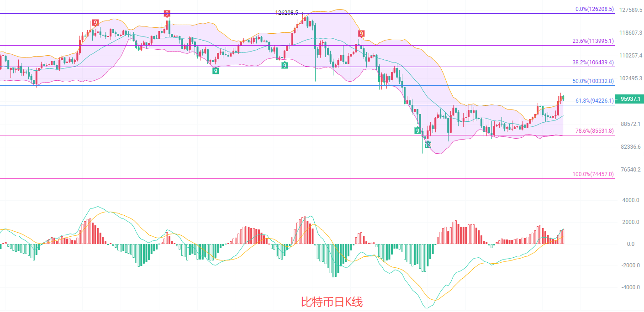Click the 82336.6 price axis label
Viewport: 644px width, 312px height.
click(x=630, y=146)
